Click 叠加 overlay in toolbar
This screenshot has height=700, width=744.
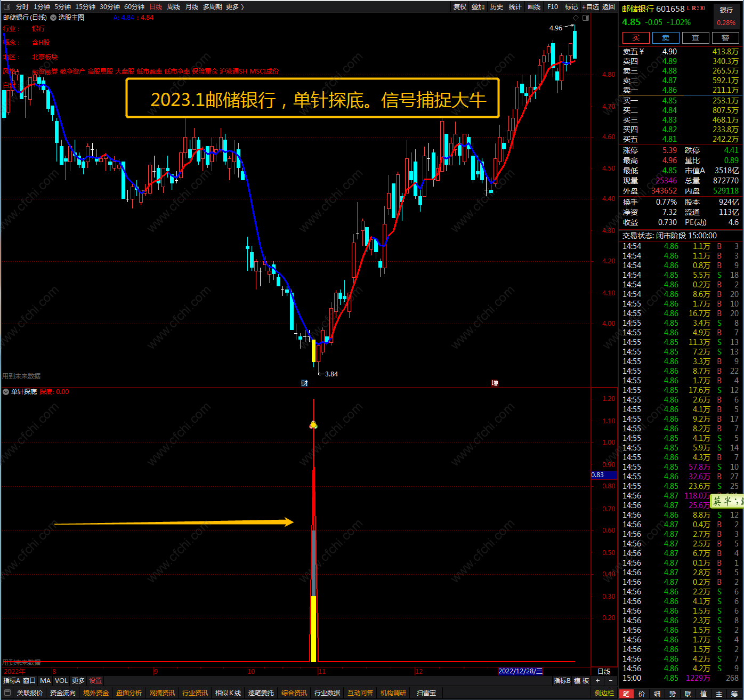click(x=478, y=7)
